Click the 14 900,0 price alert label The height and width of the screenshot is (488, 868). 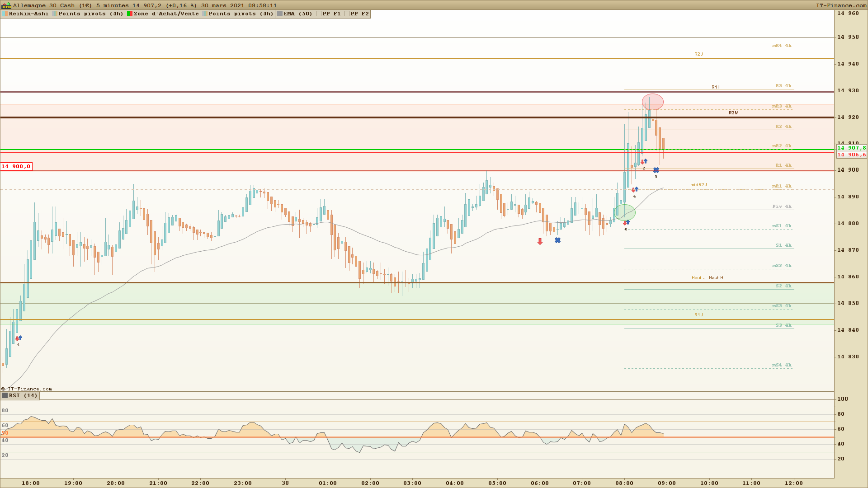16,167
